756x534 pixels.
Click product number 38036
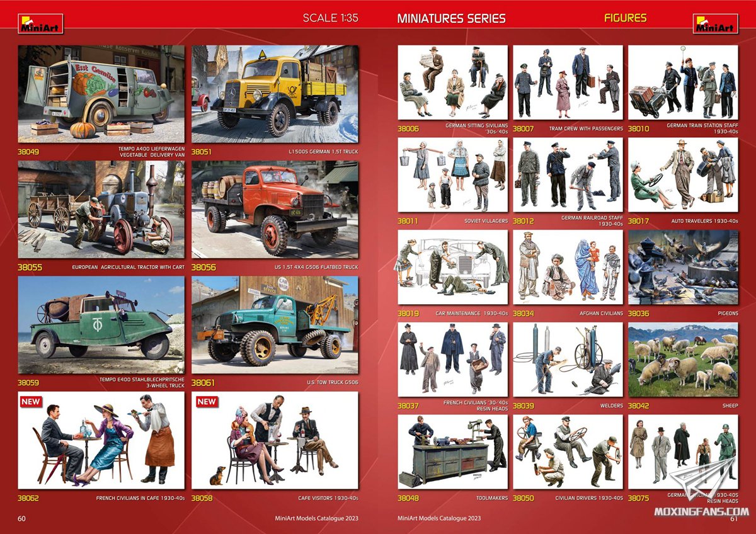[639, 313]
